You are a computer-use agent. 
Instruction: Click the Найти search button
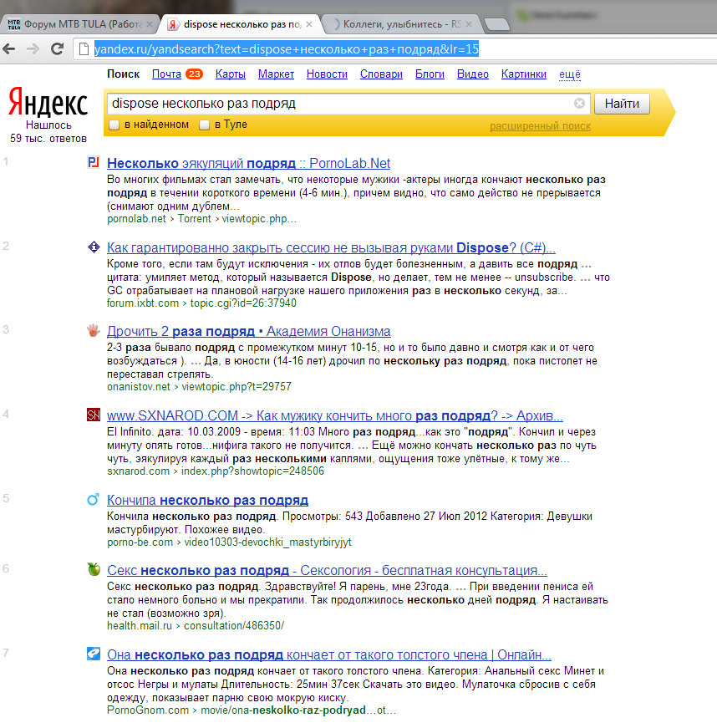pyautogui.click(x=622, y=103)
